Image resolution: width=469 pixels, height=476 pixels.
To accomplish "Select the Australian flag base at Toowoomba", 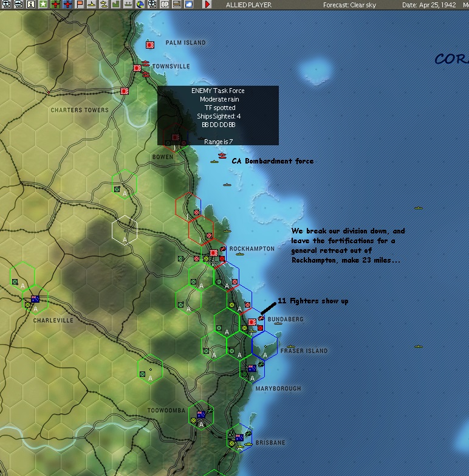I will [201, 415].
